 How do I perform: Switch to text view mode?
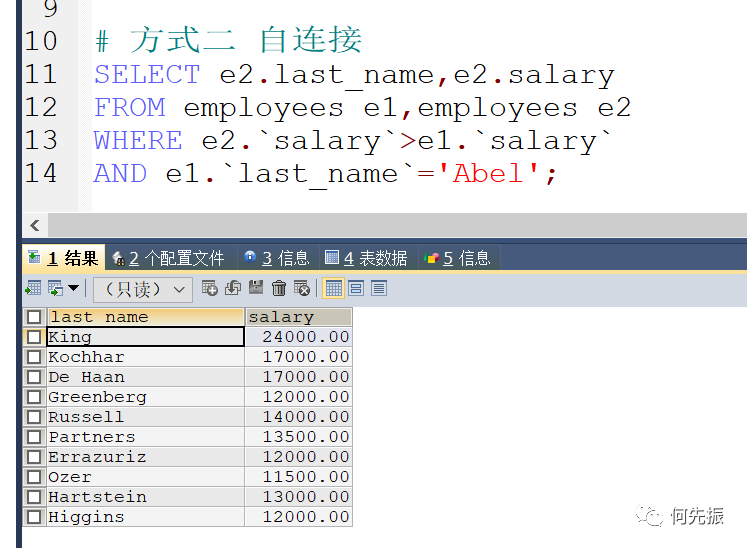379,288
